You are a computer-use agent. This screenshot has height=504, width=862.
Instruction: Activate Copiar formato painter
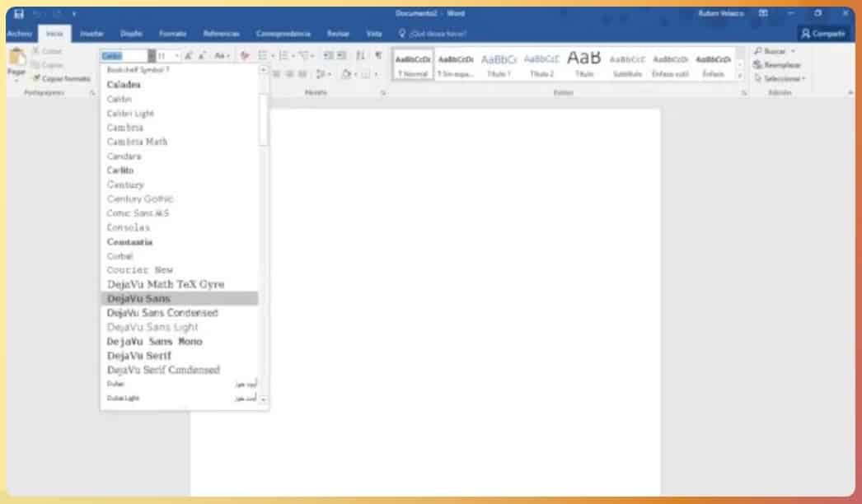(x=62, y=78)
